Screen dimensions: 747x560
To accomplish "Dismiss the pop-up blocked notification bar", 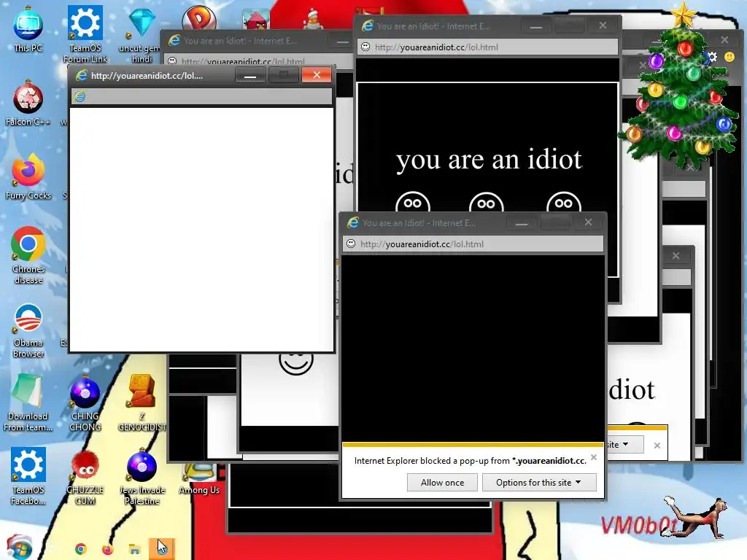I will point(594,457).
